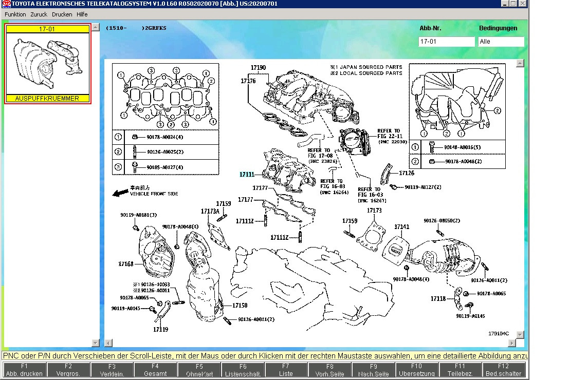Viewport: 588px width, 380px height.
Task: Click diagram vertical scrollbar down arrow
Action: coord(520,335)
